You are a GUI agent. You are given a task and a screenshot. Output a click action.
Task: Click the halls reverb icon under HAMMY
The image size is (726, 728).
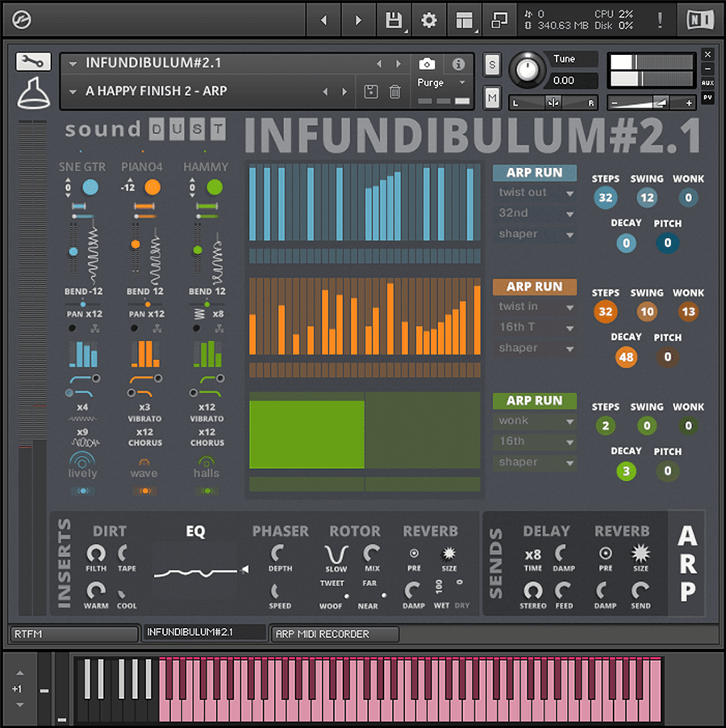(x=207, y=462)
